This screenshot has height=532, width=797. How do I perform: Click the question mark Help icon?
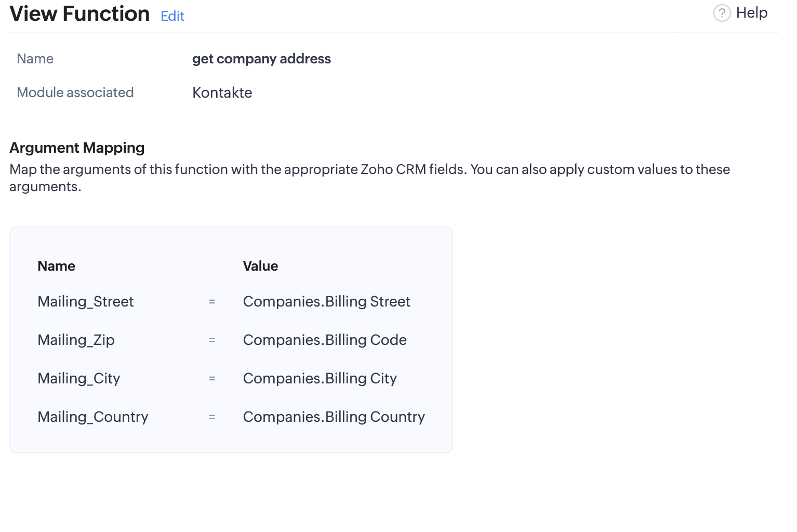point(722,13)
